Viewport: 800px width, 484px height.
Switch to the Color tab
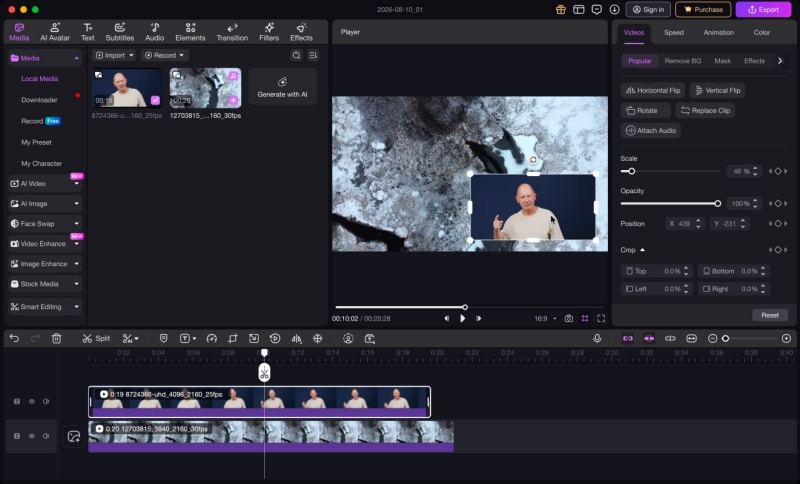tap(761, 32)
